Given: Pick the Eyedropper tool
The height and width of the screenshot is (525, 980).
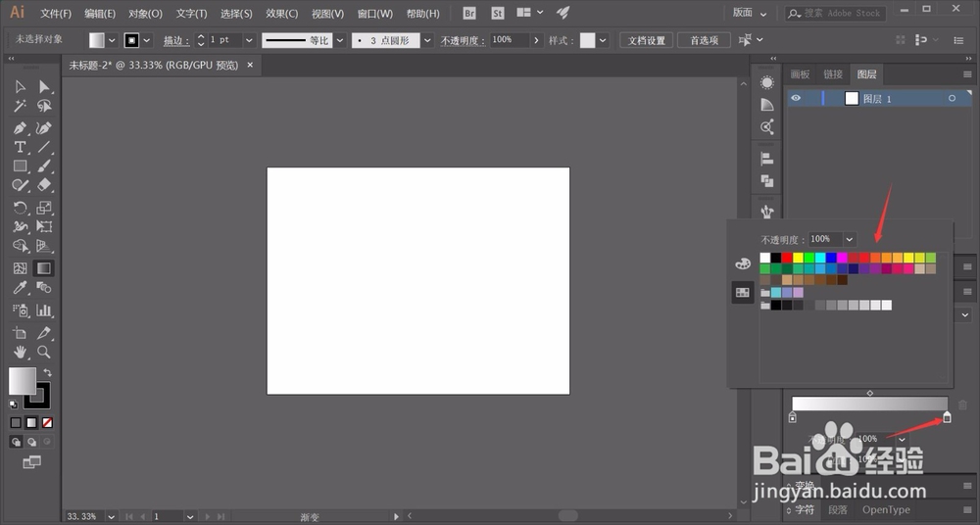Looking at the screenshot, I should tap(20, 288).
